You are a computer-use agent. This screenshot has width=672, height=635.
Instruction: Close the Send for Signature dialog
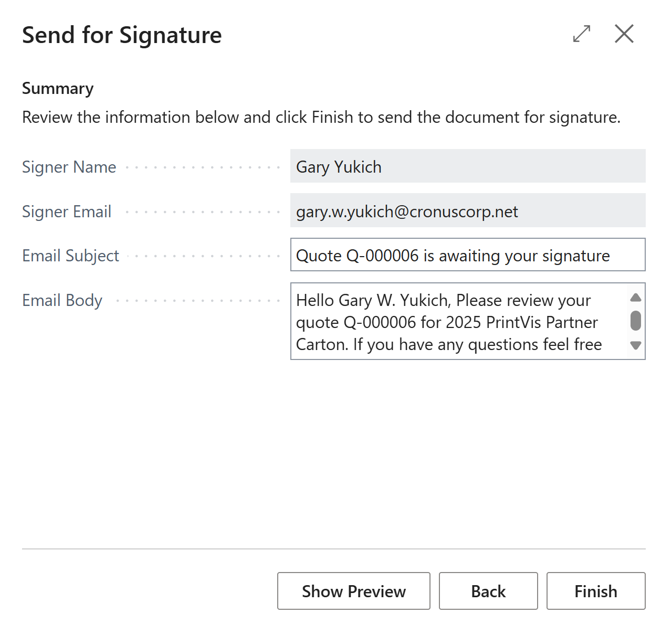pos(624,34)
